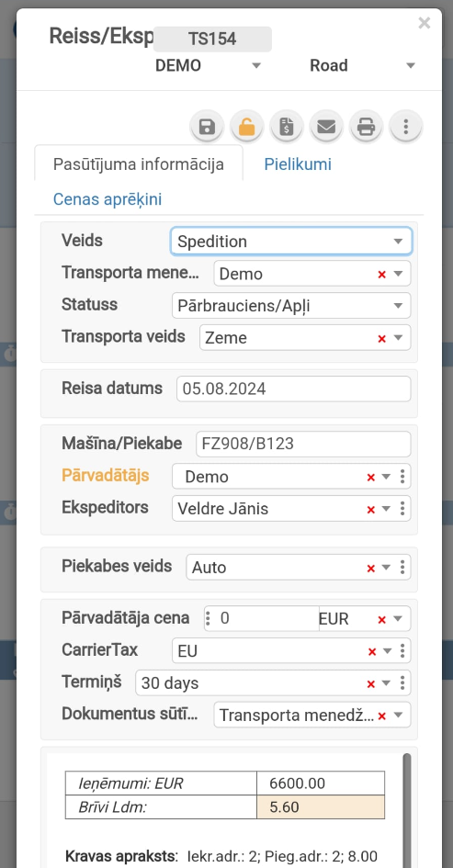Open the Cenas aprēķini tab
Screen dimensions: 453x868
tap(108, 199)
